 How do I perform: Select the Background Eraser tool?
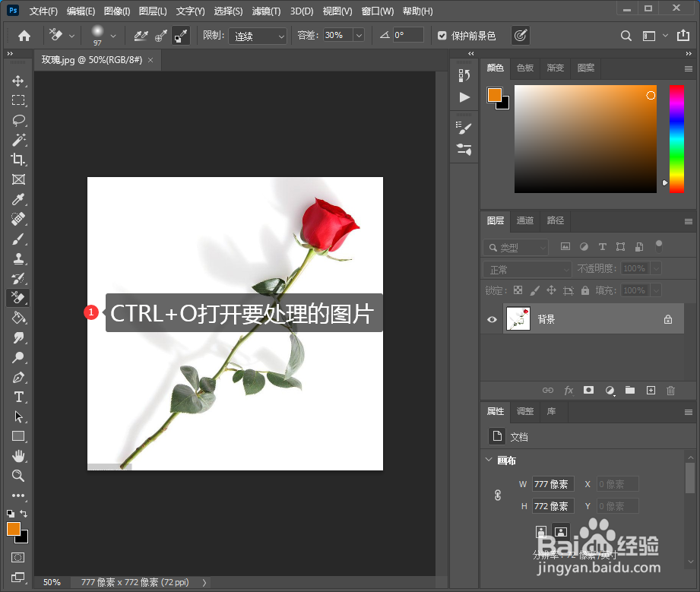tap(18, 298)
